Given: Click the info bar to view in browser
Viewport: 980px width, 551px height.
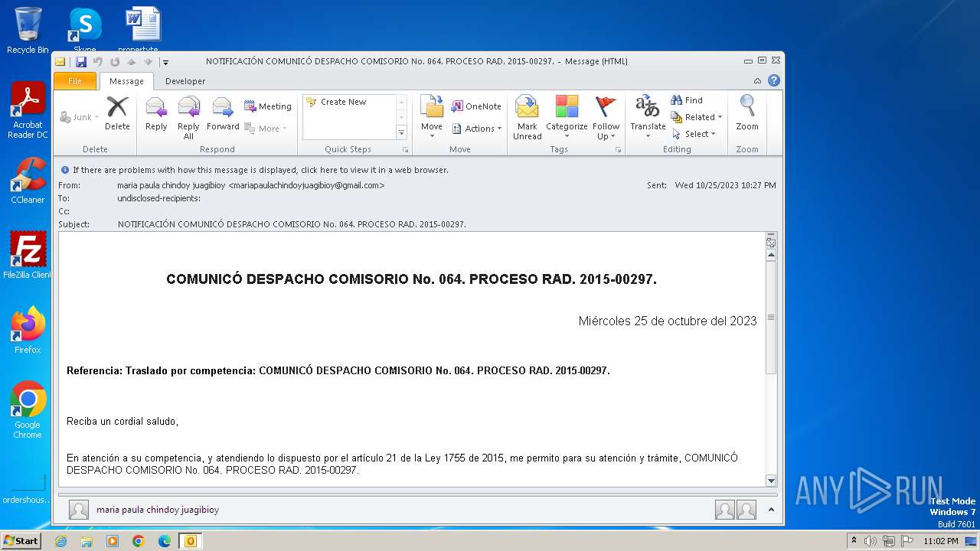Looking at the screenshot, I should (x=260, y=170).
